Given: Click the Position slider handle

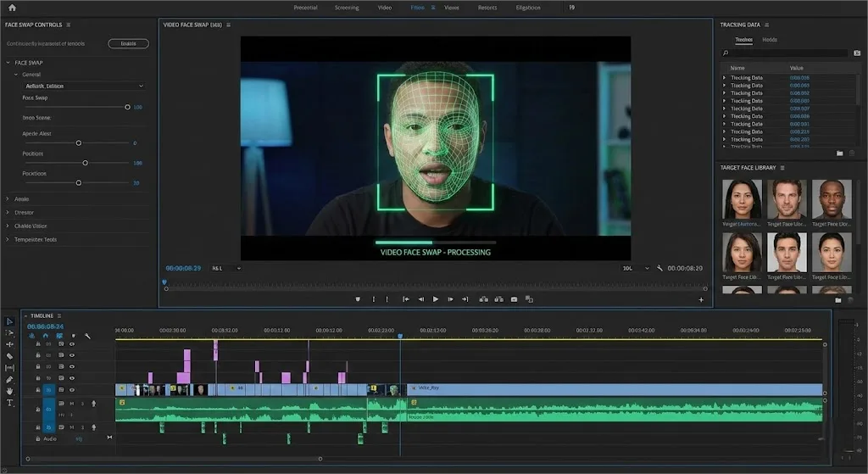Looking at the screenshot, I should [x=85, y=163].
